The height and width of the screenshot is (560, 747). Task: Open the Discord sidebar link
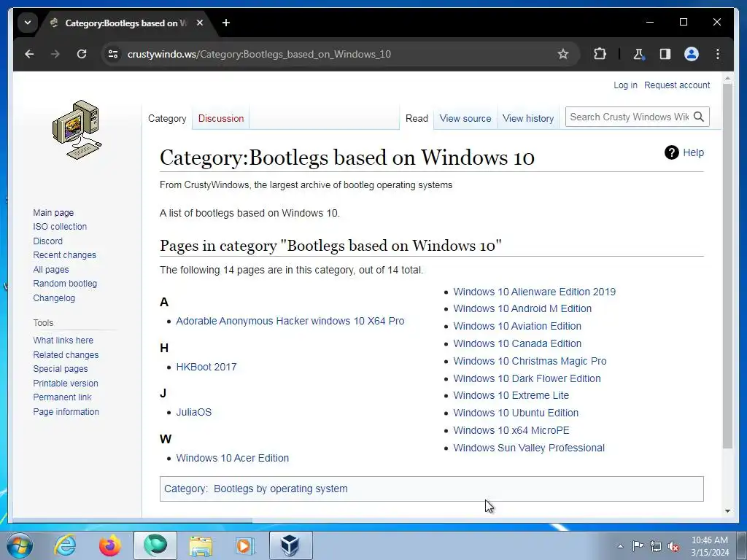tap(47, 241)
